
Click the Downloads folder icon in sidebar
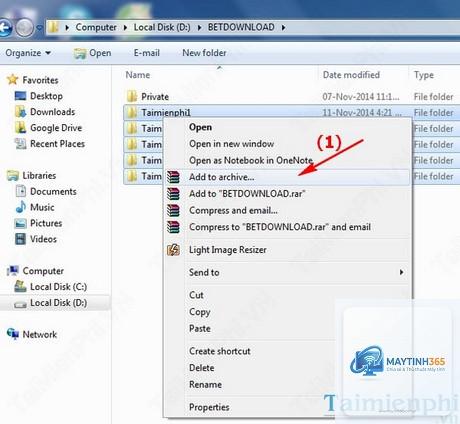(x=20, y=112)
